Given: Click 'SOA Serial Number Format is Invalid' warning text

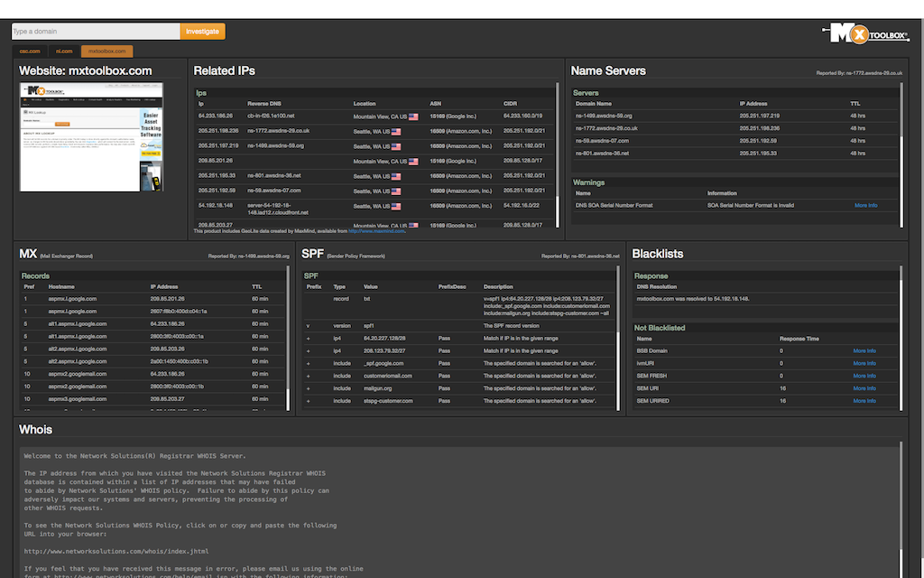Looking at the screenshot, I should pos(750,205).
